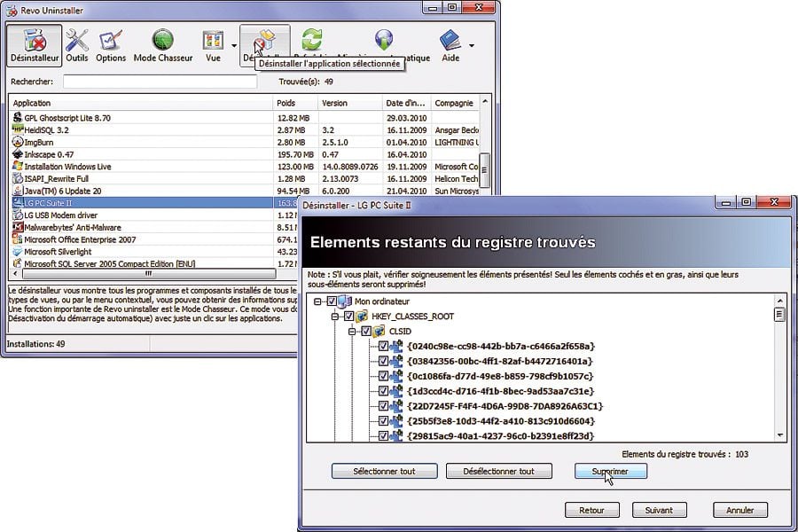This screenshot has width=798, height=532.
Task: Collapse the HKEY_CLASSES_ROOT tree node
Action: [x=335, y=317]
